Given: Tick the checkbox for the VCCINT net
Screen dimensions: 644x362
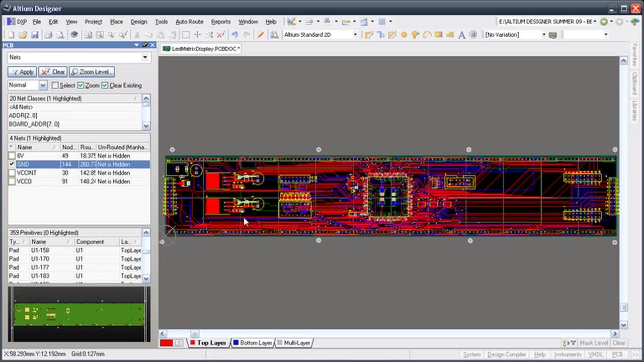Looking at the screenshot, I should (x=12, y=173).
